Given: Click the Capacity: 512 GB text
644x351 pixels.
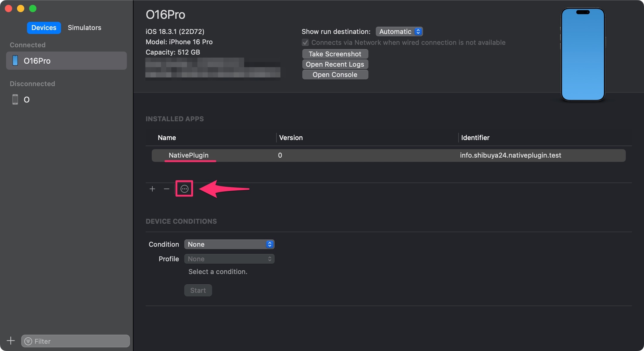Looking at the screenshot, I should (x=173, y=52).
